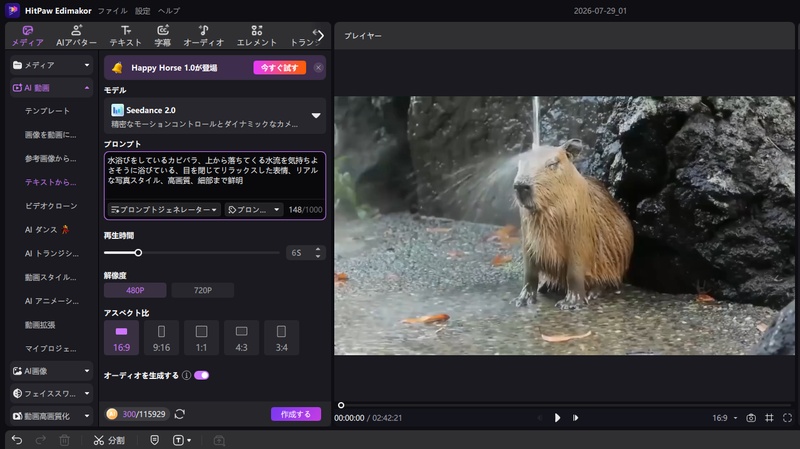
Task: Select マイプロジェ... in the sidebar
Action: click(x=51, y=348)
